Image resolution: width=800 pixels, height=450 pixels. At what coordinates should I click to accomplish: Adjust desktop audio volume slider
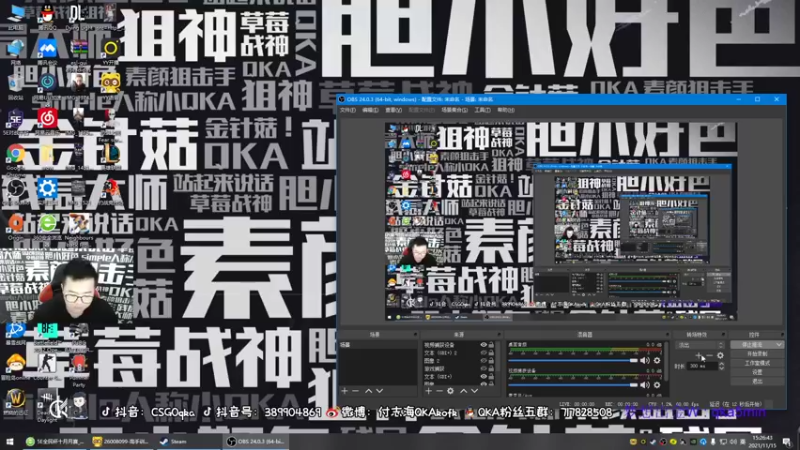(573, 361)
